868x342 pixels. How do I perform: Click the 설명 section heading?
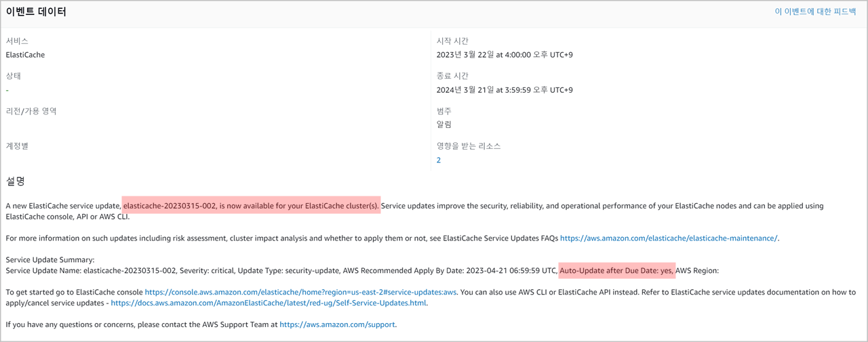pos(16,181)
